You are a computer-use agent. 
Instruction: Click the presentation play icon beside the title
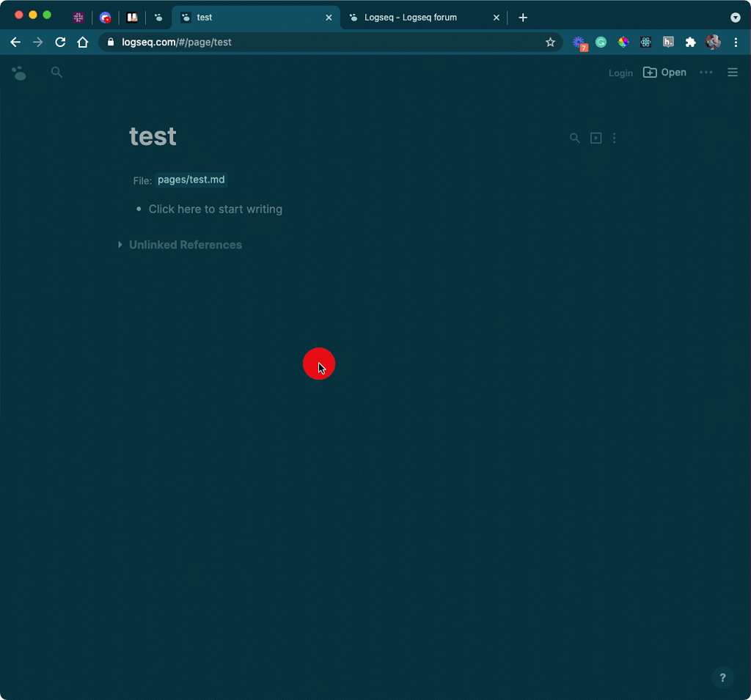tap(596, 138)
